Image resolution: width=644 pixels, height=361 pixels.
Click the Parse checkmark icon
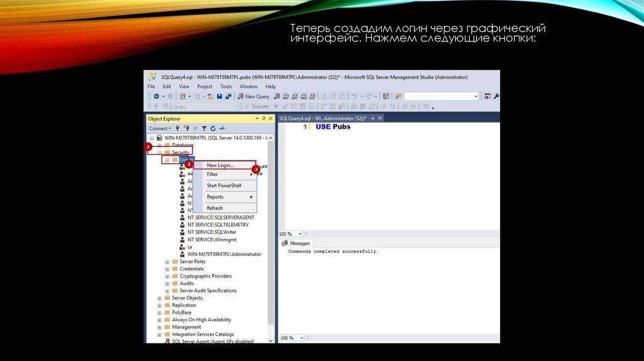tap(285, 106)
